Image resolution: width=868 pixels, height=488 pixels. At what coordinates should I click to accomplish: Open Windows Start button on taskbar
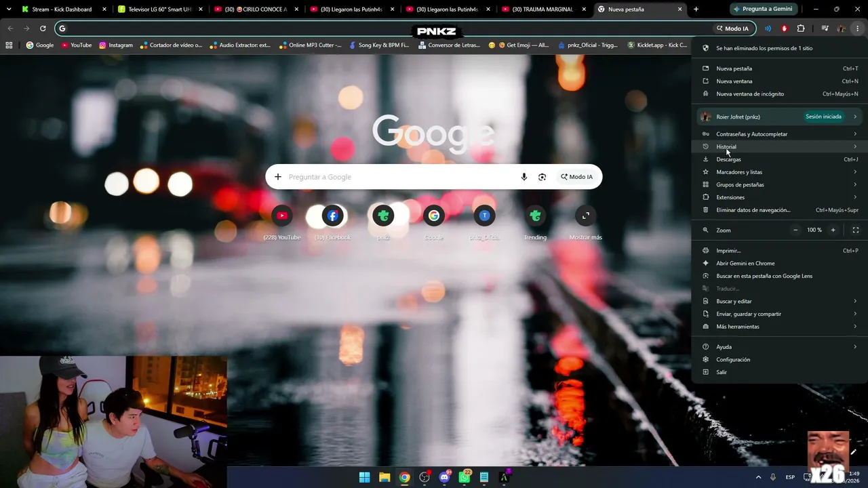pyautogui.click(x=364, y=477)
